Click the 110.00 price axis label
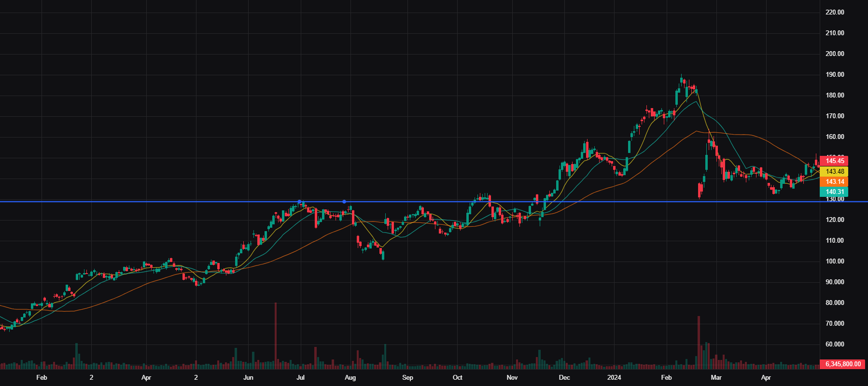The image size is (868, 386). [x=835, y=240]
